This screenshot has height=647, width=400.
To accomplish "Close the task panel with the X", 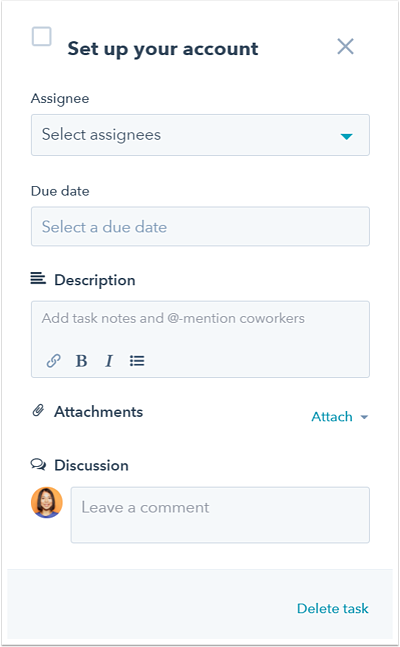I will (346, 46).
